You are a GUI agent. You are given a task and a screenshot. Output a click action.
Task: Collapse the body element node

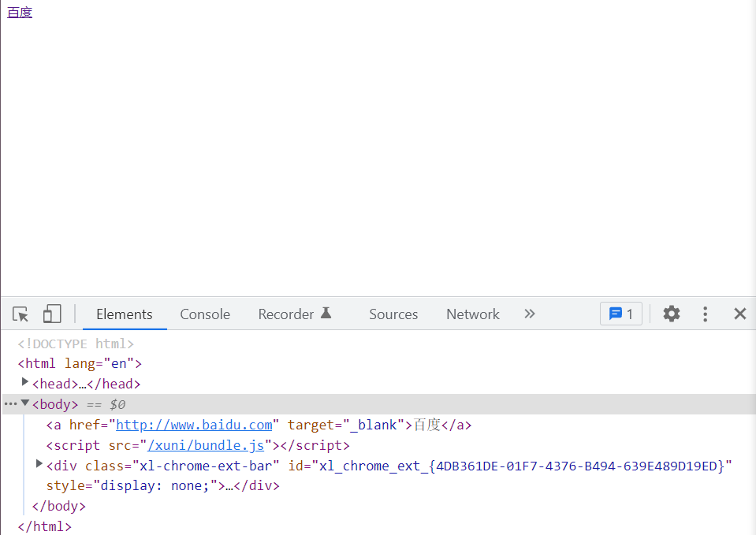tap(25, 403)
